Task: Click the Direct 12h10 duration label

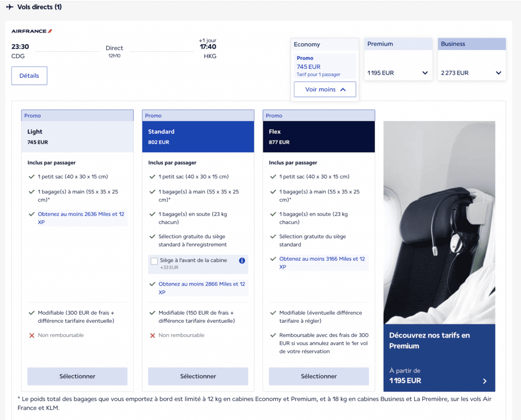Action: pos(114,51)
